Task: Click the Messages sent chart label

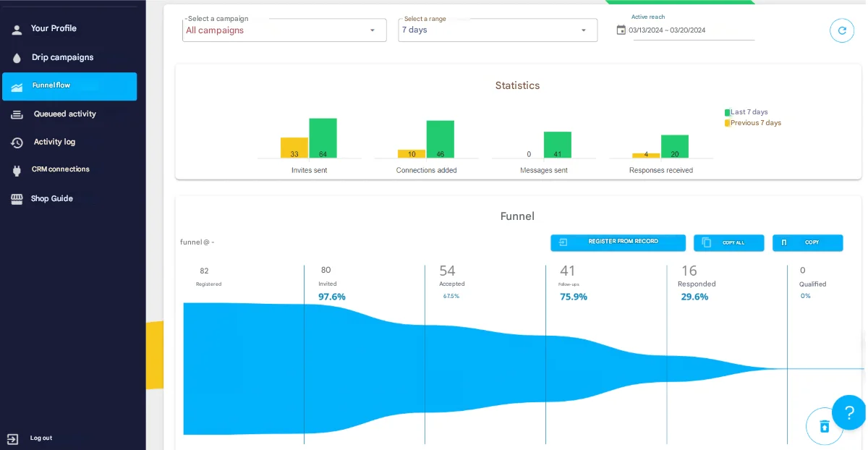Action: click(544, 171)
